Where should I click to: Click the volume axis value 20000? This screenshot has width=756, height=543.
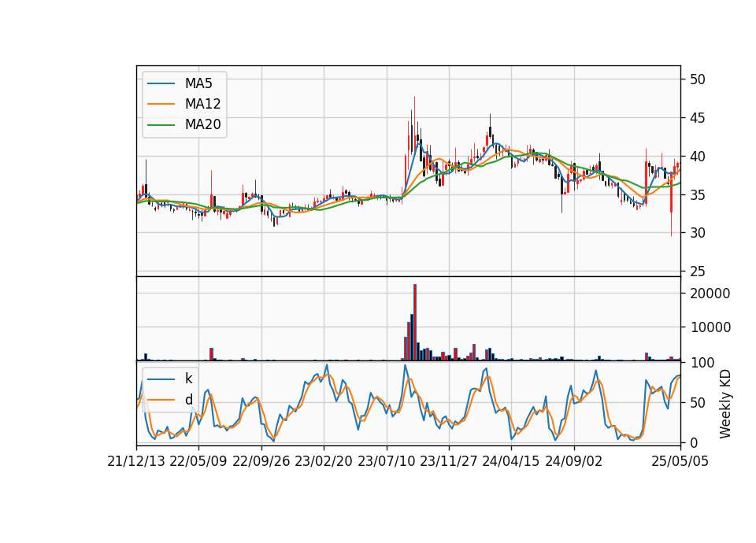[710, 294]
